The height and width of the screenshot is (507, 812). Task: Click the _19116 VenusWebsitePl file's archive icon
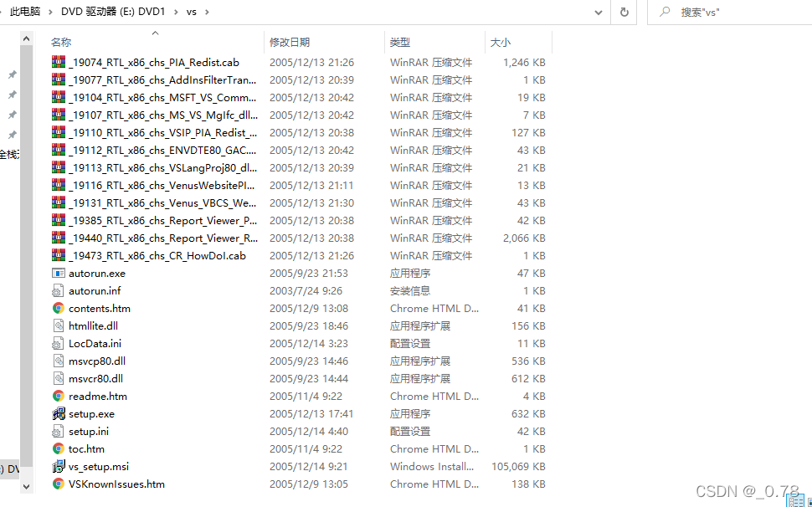59,185
